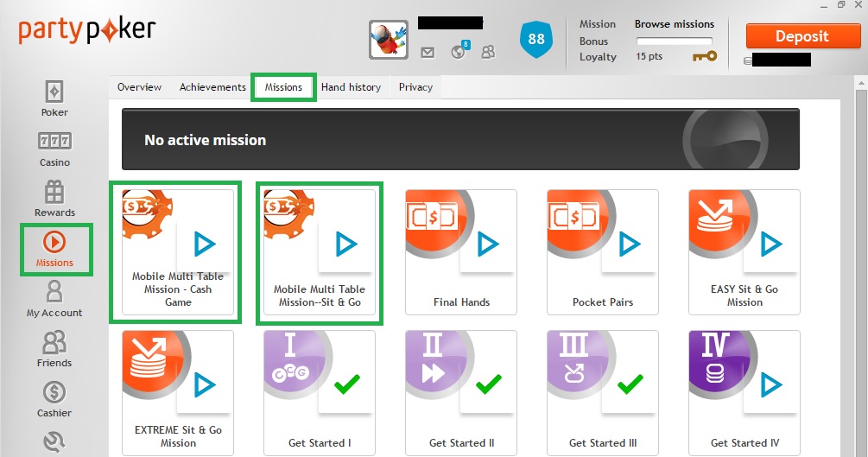Image resolution: width=868 pixels, height=457 pixels.
Task: Click Get Started I green checkmark
Action: (347, 384)
